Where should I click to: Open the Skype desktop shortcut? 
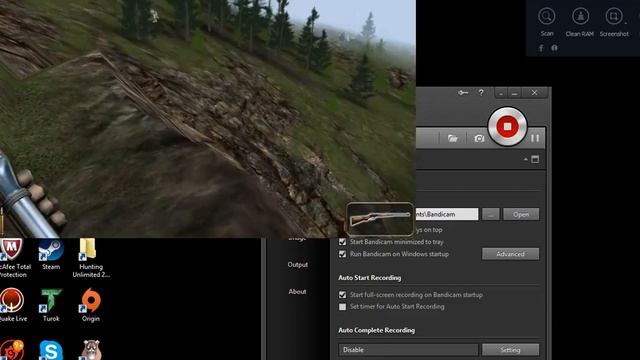point(51,350)
